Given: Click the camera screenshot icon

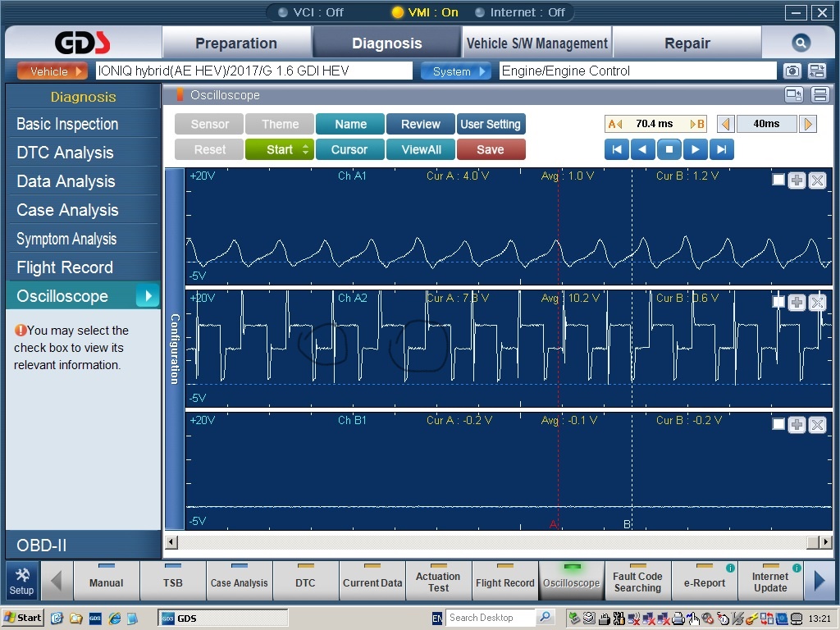Looking at the screenshot, I should (792, 71).
